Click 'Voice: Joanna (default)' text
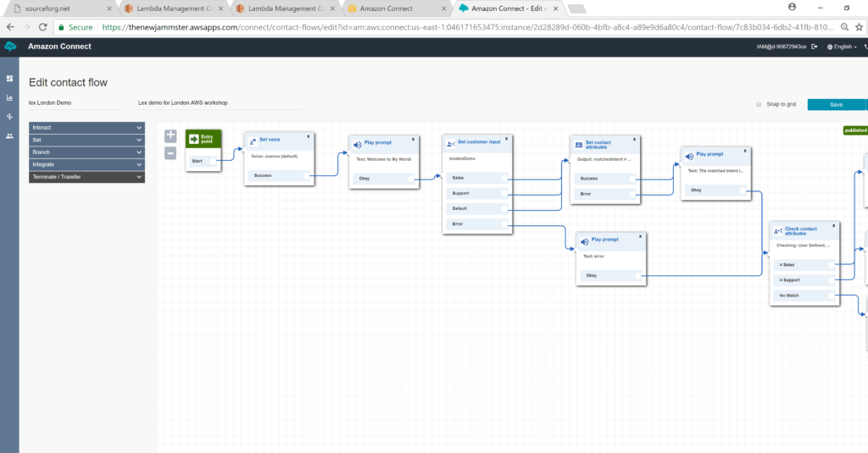 coord(275,157)
